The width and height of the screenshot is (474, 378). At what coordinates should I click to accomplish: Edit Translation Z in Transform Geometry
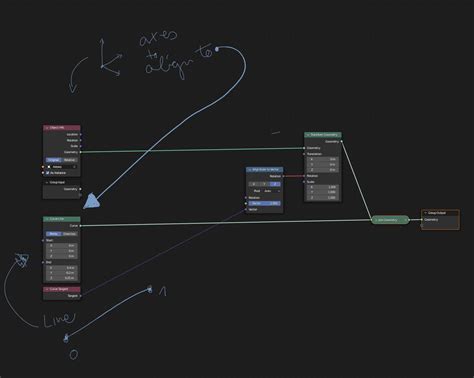(323, 170)
